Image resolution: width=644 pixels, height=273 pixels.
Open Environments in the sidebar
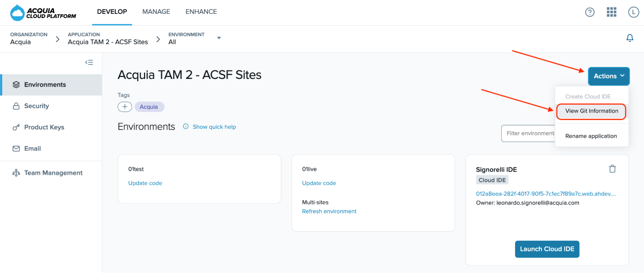52,85
